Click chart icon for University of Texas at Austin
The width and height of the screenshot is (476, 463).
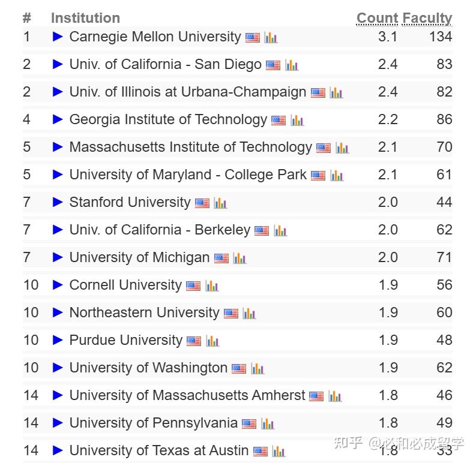279,452
